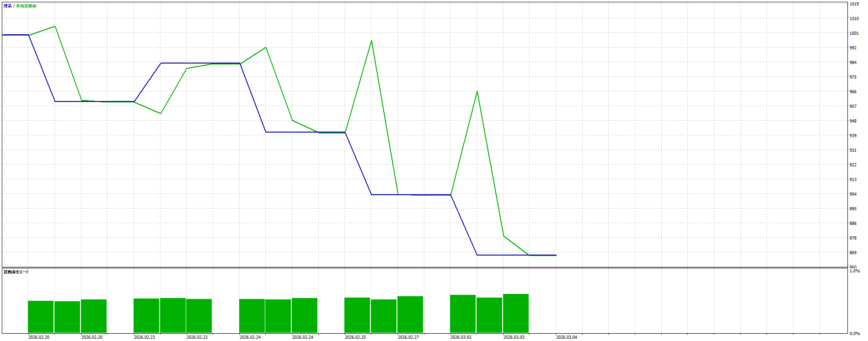Select the 2026.03.03 date label
The image size is (868, 341).
pyautogui.click(x=514, y=337)
